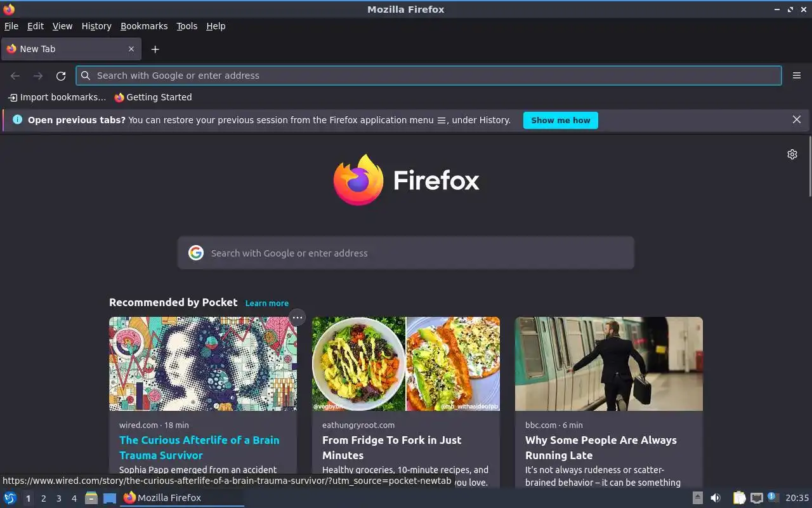Open Getting Started bookmark
The height and width of the screenshot is (508, 812).
coord(153,97)
